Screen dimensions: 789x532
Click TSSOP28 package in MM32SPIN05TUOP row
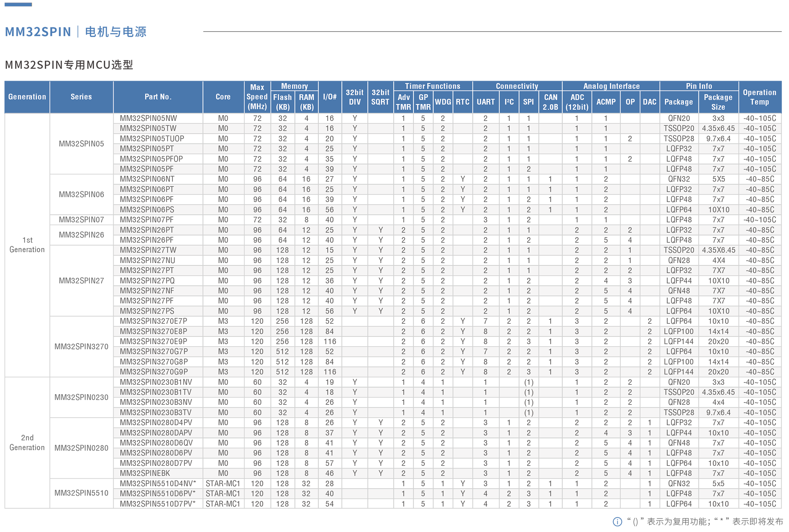[679, 138]
